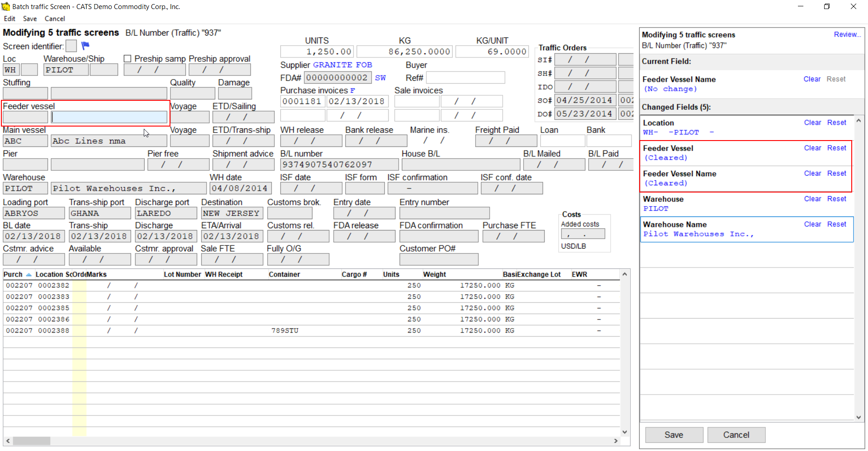Image resolution: width=868 pixels, height=451 pixels.
Task: Reset the Feeder Vessel changed field
Action: [837, 148]
